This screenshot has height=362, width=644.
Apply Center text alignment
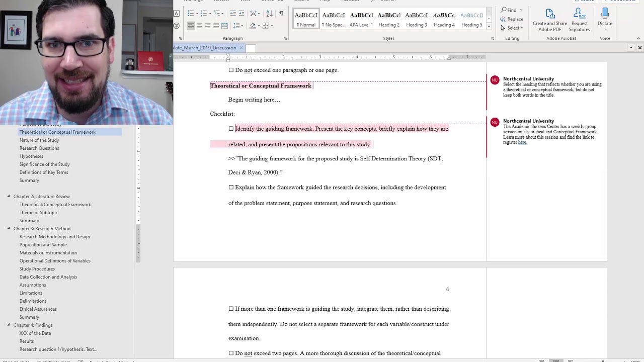point(199,26)
